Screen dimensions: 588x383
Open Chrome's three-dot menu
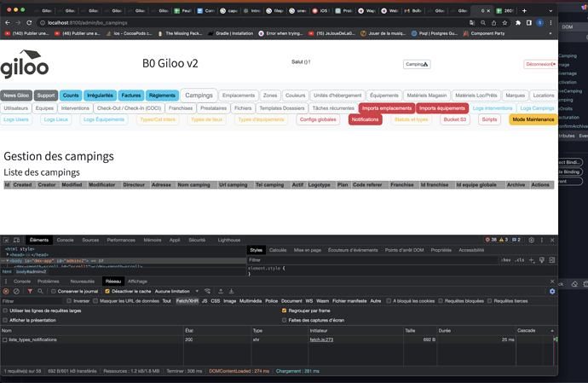click(x=551, y=23)
